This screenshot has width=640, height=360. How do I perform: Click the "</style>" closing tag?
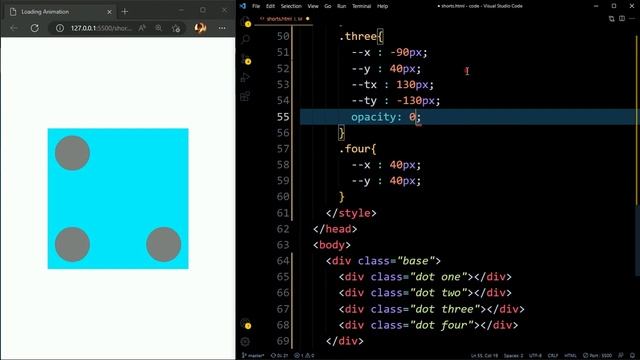click(351, 213)
